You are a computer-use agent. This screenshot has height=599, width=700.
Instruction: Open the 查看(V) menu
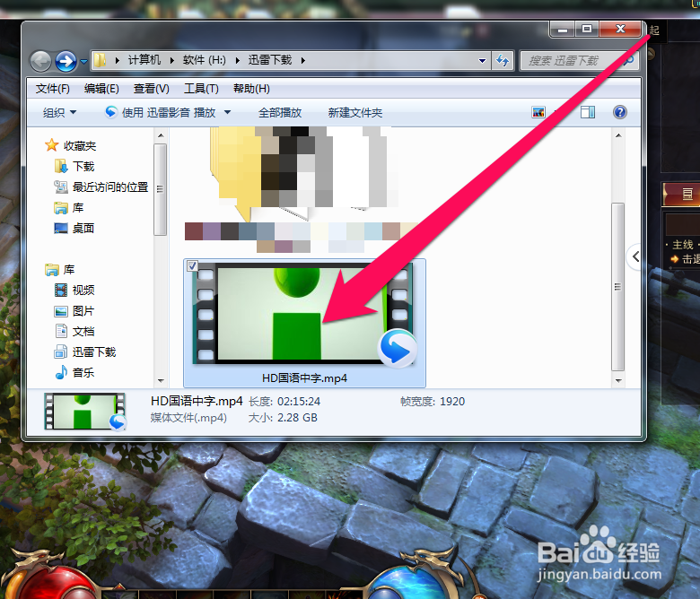(152, 89)
